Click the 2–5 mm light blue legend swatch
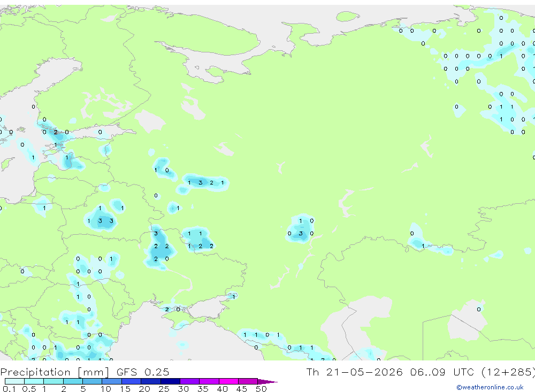Screen dimensions: 535x392 [73, 381]
